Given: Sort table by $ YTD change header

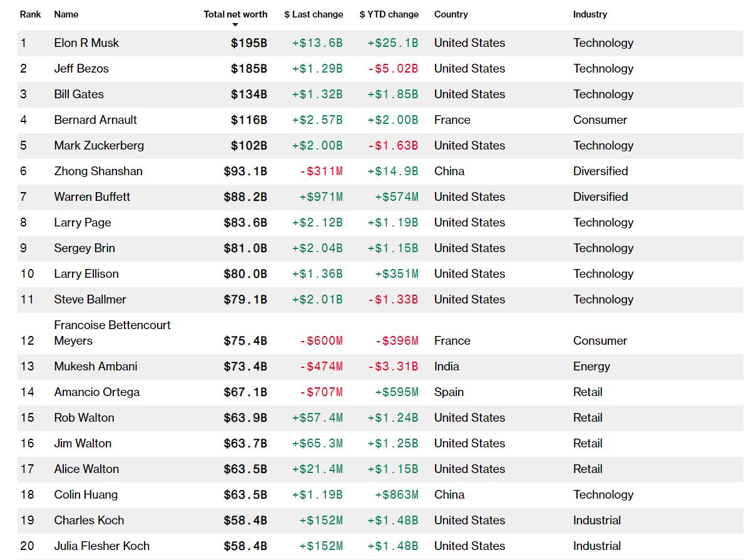Looking at the screenshot, I should [x=389, y=14].
